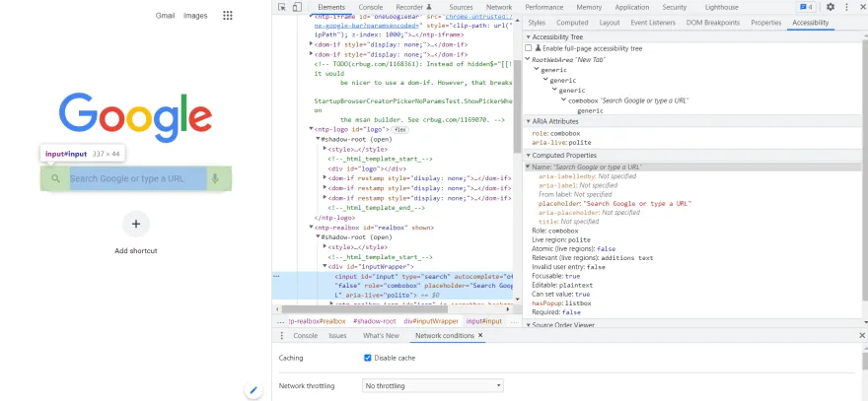Click the role: combobox ARIA attribute
868x401 pixels.
[555, 134]
